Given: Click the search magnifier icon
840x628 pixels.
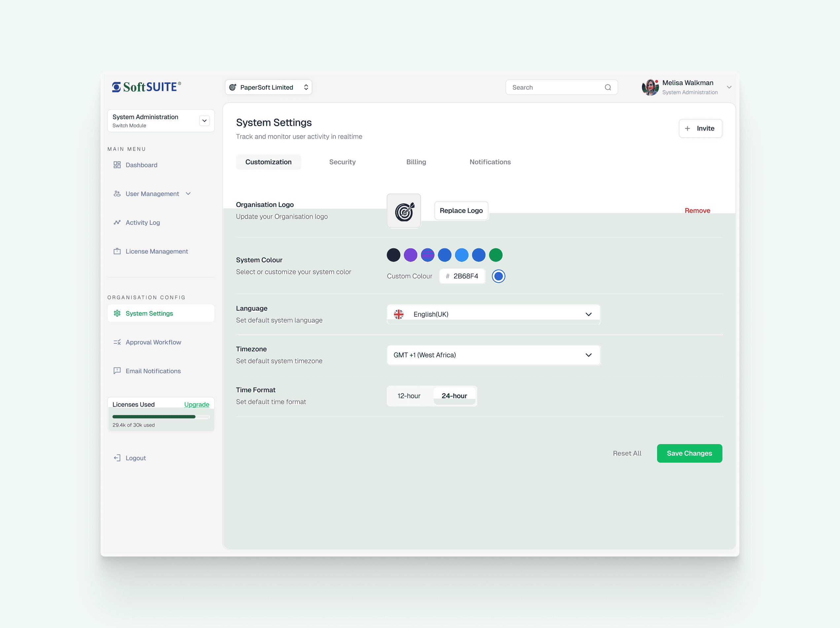Looking at the screenshot, I should (608, 87).
